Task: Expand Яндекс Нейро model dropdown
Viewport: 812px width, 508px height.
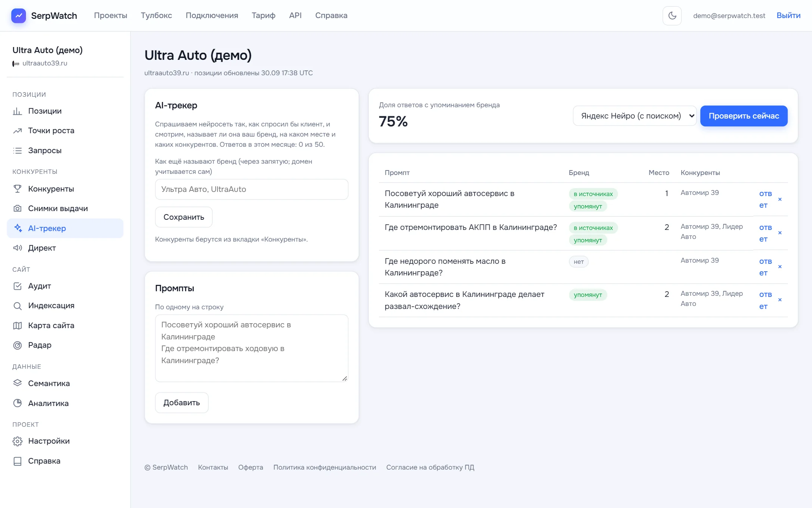Action: click(x=635, y=116)
